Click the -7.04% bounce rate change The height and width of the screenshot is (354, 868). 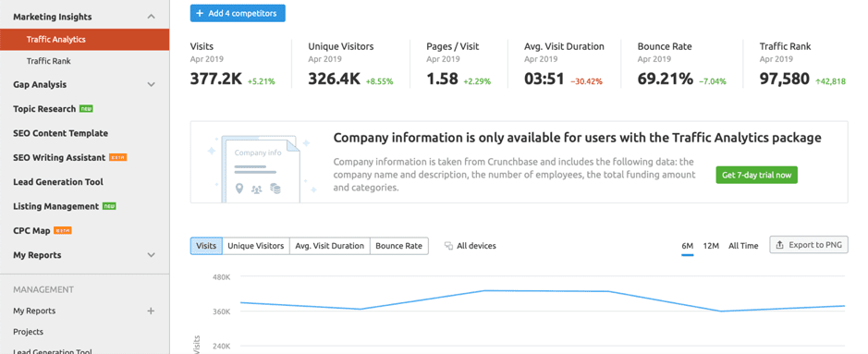713,81
